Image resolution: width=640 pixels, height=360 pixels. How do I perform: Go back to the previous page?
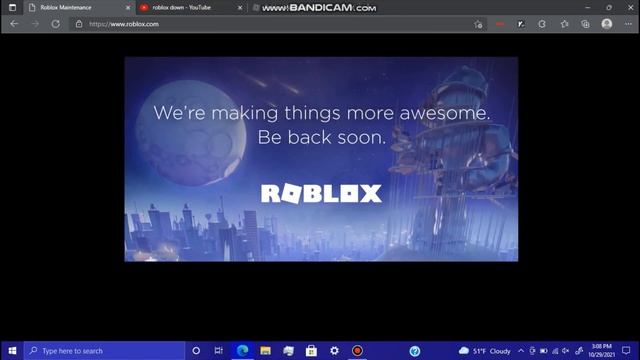[14, 24]
